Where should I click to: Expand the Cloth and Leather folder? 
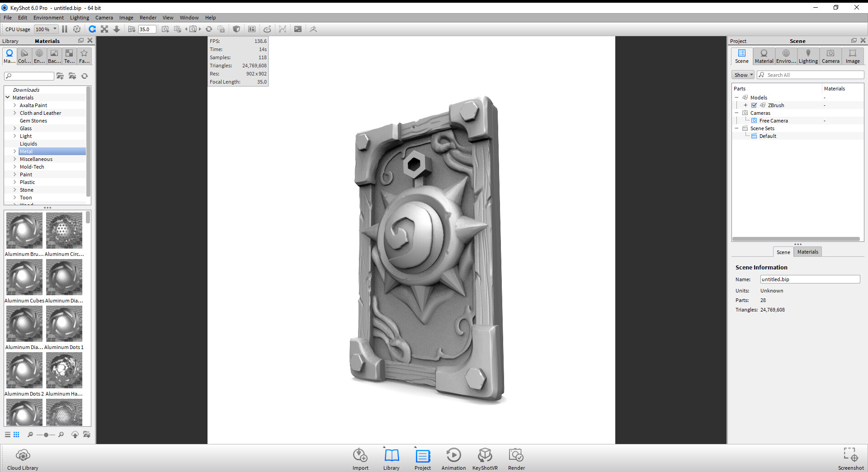click(x=15, y=113)
